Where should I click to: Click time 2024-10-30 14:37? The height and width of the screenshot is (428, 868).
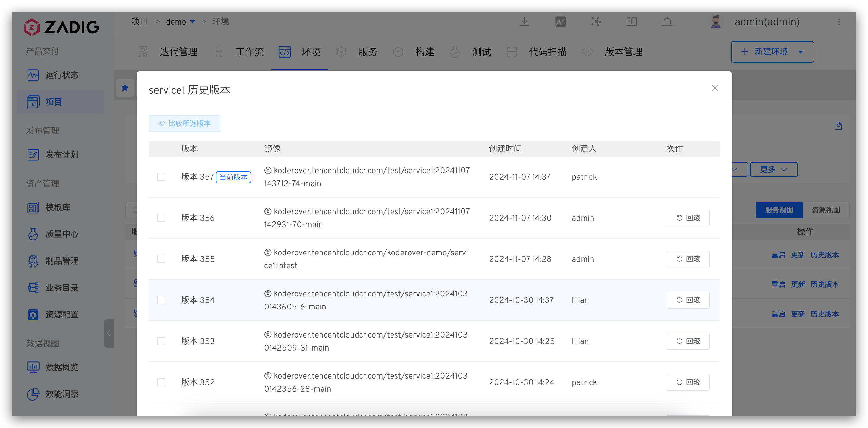(521, 300)
